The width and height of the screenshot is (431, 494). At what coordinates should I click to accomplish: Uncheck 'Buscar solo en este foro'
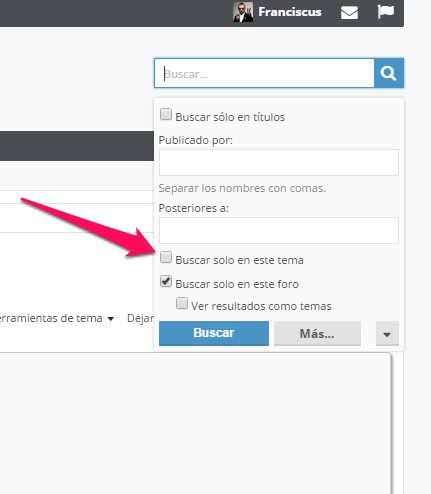coord(166,281)
